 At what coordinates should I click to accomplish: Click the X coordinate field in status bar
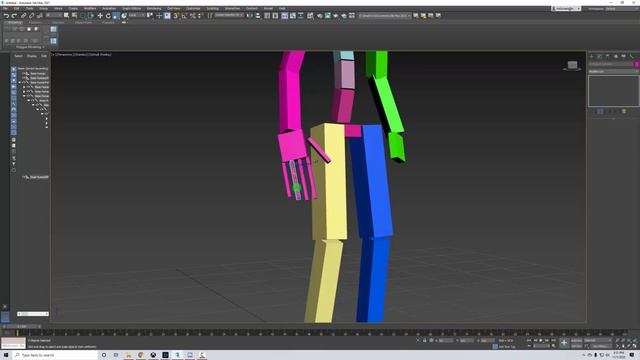(x=446, y=340)
